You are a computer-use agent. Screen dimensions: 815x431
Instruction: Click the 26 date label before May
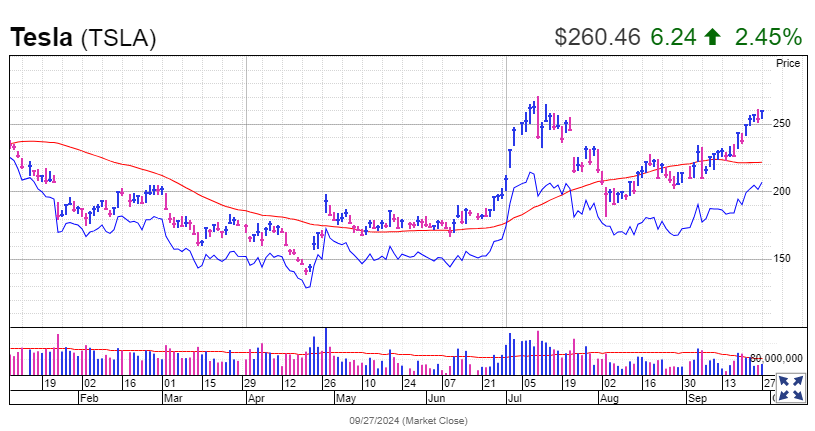tap(330, 384)
